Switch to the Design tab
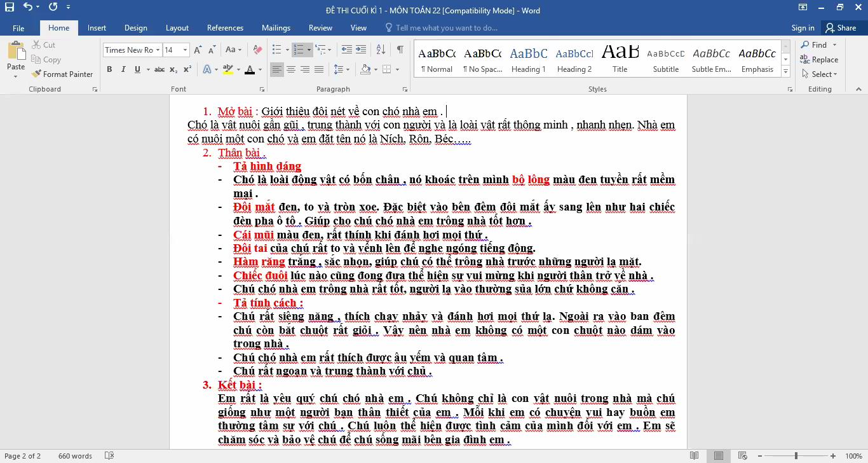Image resolution: width=868 pixels, height=463 pixels. (135, 28)
